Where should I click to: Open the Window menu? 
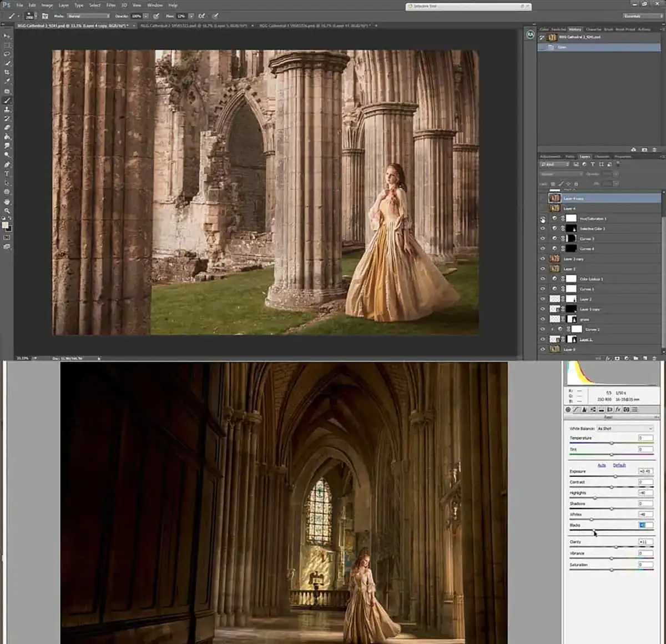[155, 5]
